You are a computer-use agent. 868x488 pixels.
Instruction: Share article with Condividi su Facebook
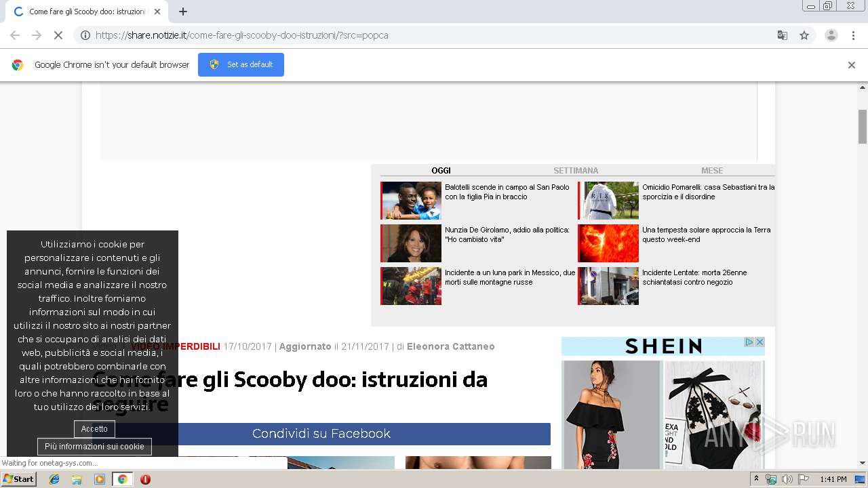(321, 434)
